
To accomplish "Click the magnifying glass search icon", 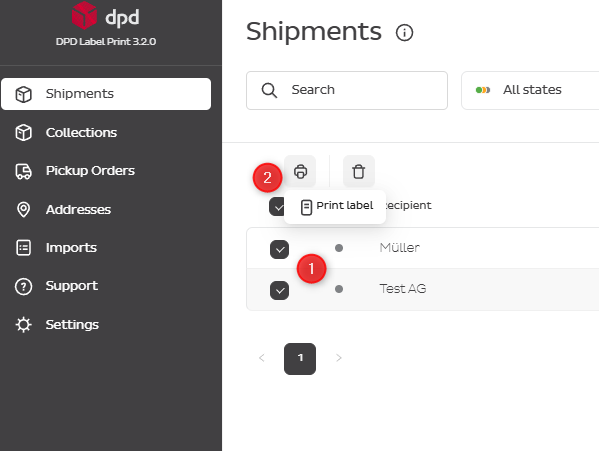I will point(269,91).
